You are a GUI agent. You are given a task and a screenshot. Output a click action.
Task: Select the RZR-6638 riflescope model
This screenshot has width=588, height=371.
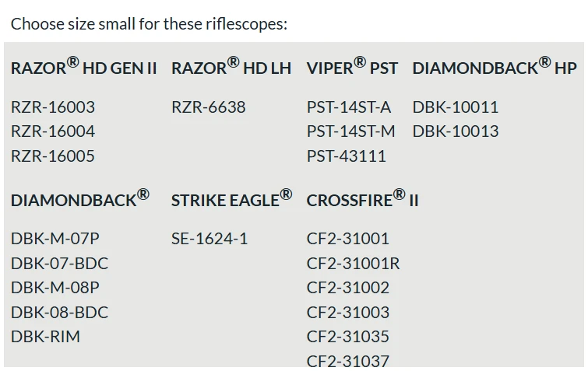click(208, 107)
